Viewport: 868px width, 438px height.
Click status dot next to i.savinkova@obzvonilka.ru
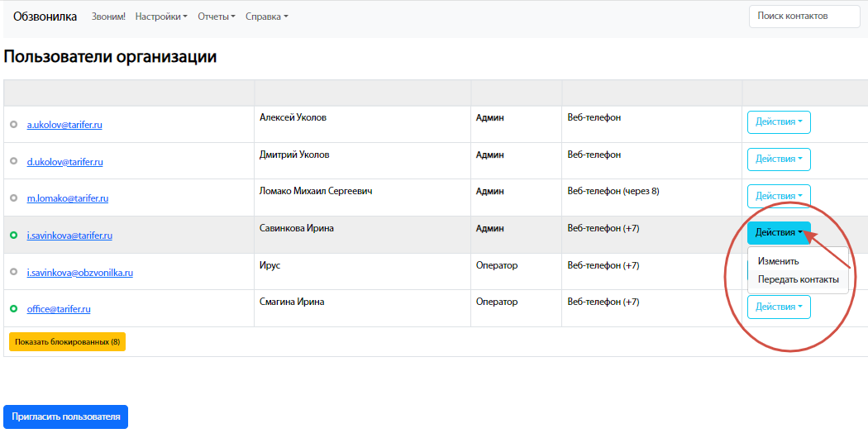tap(13, 272)
